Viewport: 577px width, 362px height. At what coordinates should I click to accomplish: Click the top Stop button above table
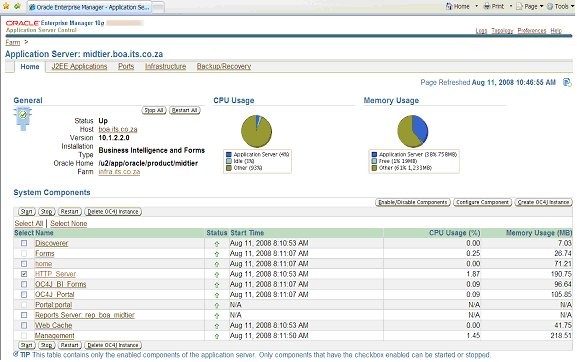click(x=47, y=212)
